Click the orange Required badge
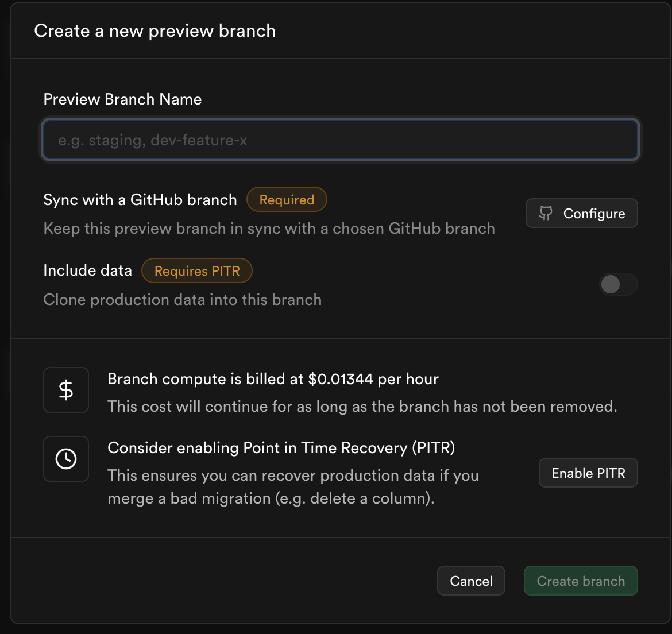 [287, 200]
